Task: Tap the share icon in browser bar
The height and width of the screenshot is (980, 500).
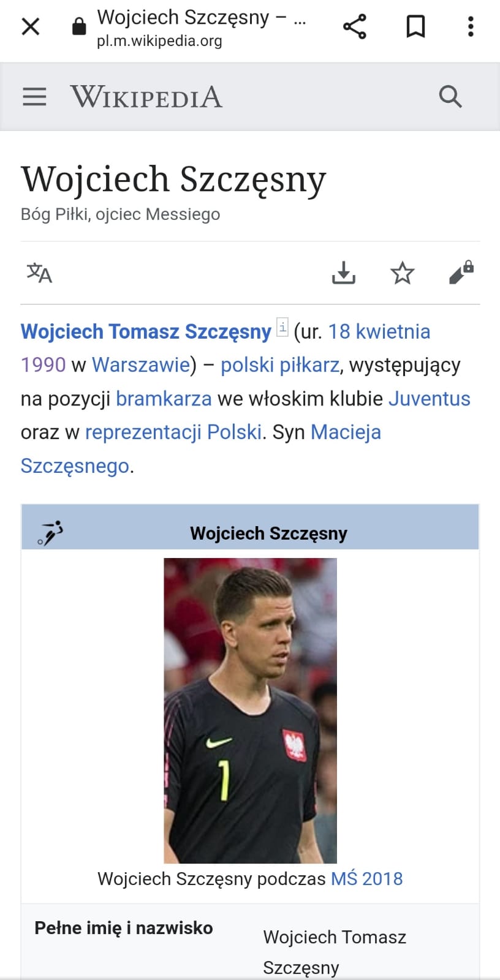Action: (354, 26)
